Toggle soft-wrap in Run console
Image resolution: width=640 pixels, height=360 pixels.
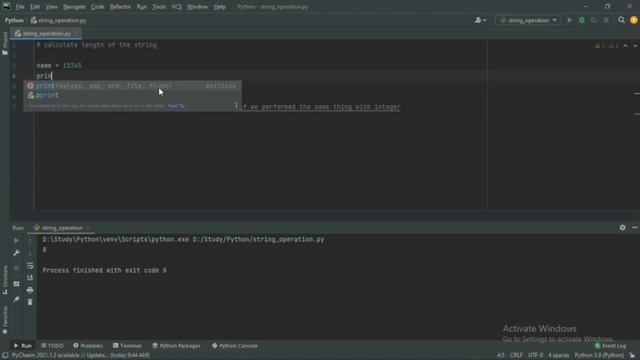pos(30,266)
